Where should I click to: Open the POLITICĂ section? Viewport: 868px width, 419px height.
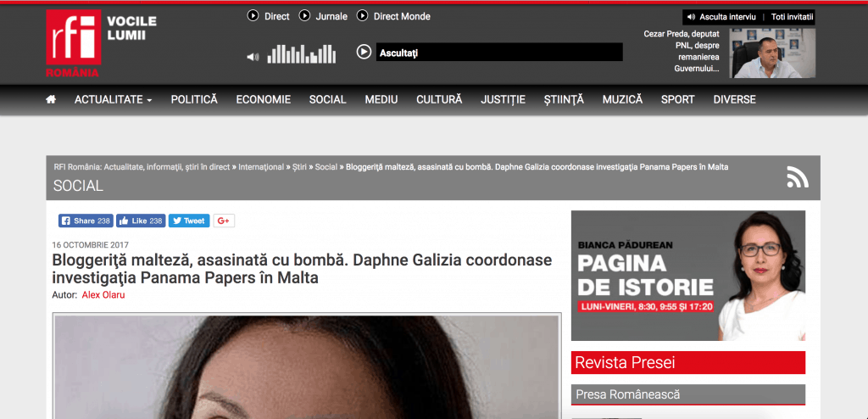194,100
